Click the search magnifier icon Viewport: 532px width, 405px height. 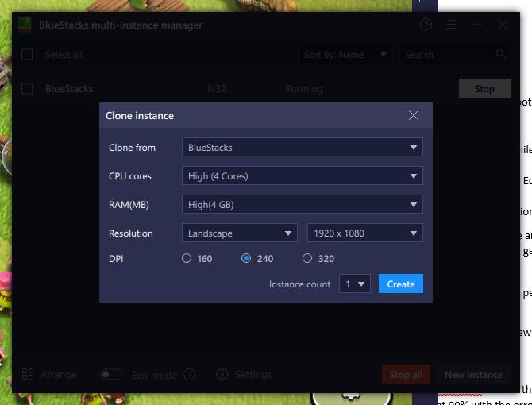click(x=501, y=54)
